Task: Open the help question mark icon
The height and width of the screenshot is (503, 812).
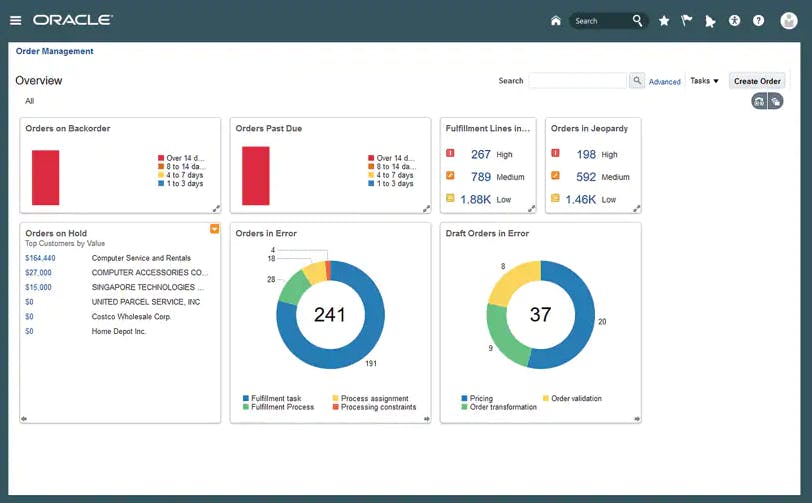Action: 759,21
